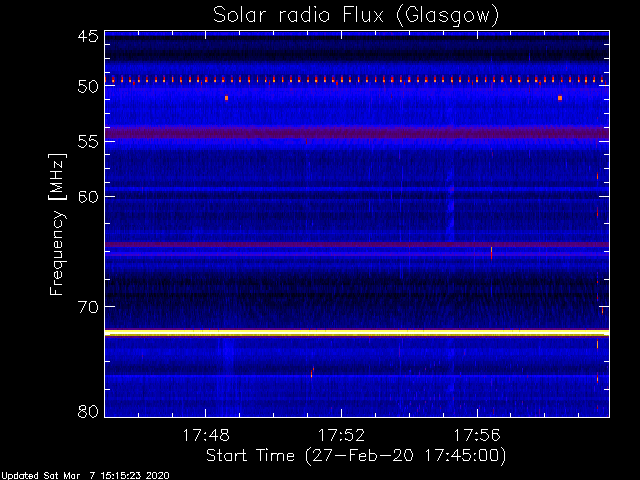Click the '50' frequency tick label
Screen dimensions: 640x480
[x=88, y=86]
